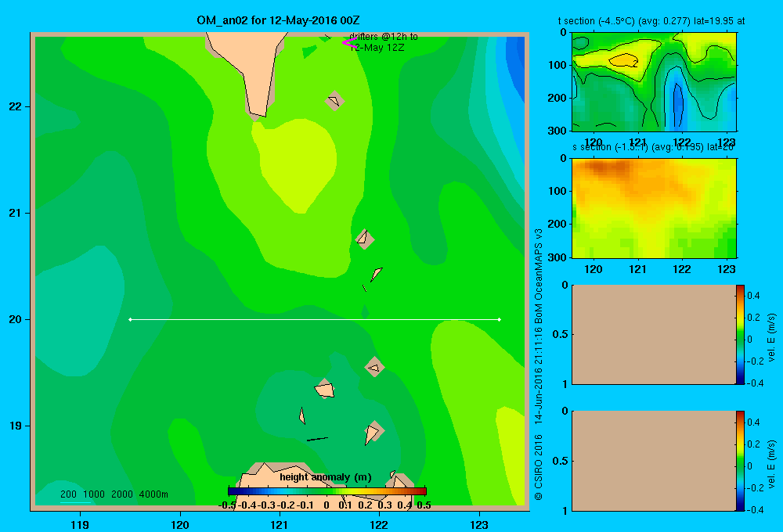This screenshot has width=783, height=532.
Task: Click the thin island near 121.2E, 19.1N
Action: [x=302, y=415]
